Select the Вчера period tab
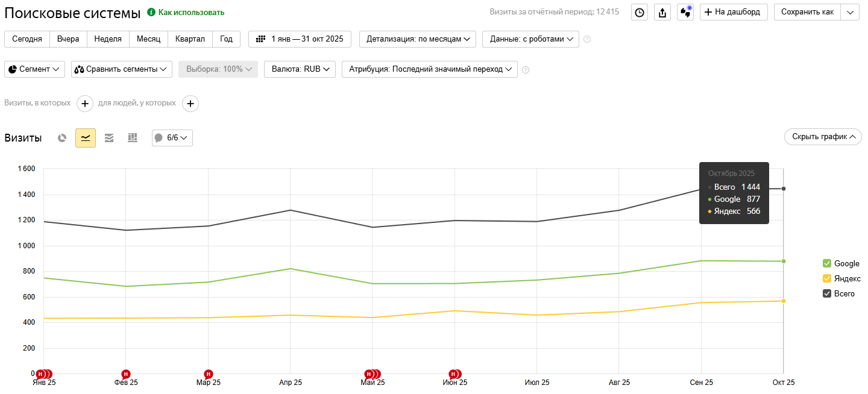Screen dimensions: 868x394 tap(68, 39)
